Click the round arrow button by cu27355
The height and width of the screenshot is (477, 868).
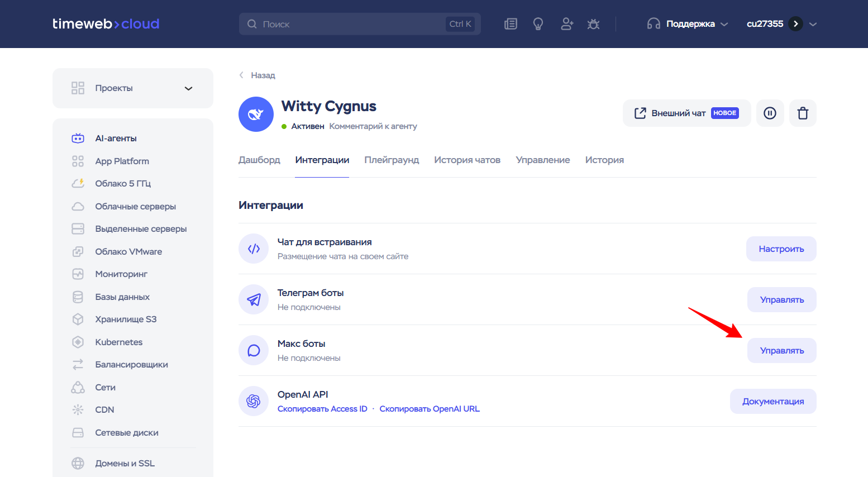(x=796, y=24)
